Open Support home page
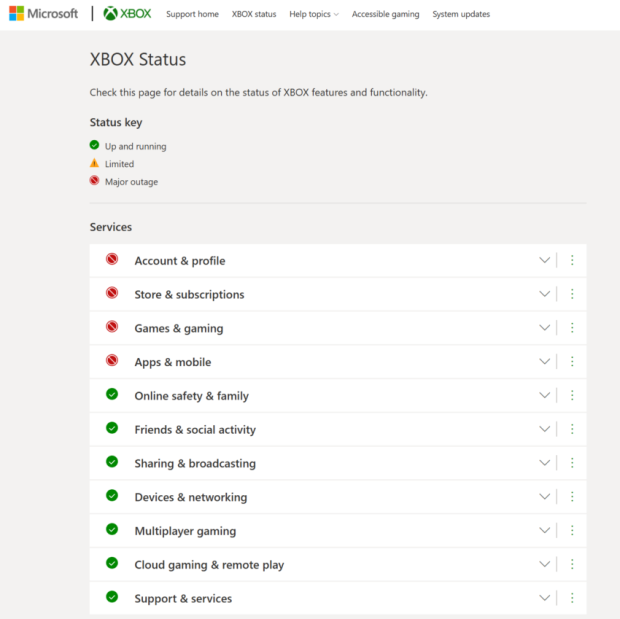Screen dimensions: 620x619 192,14
